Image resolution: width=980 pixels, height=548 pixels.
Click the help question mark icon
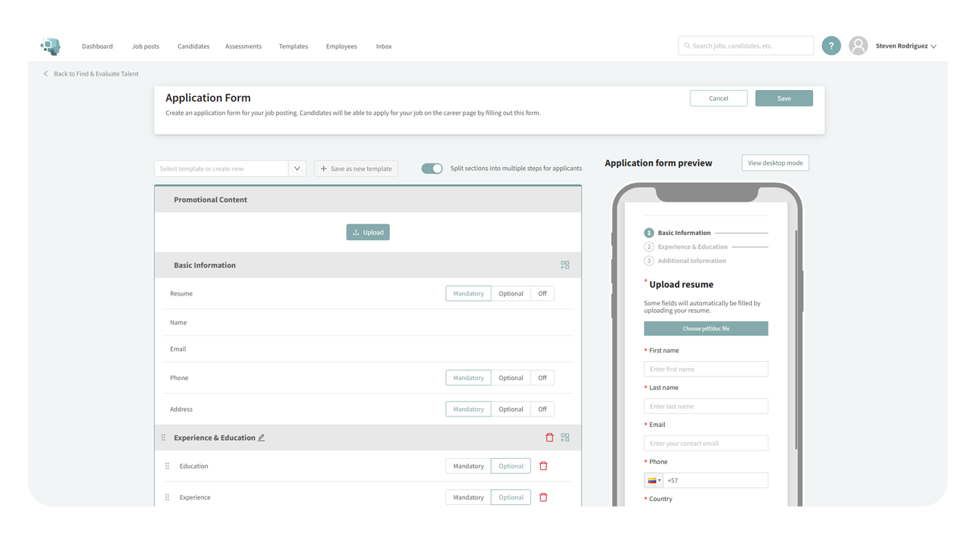point(831,46)
